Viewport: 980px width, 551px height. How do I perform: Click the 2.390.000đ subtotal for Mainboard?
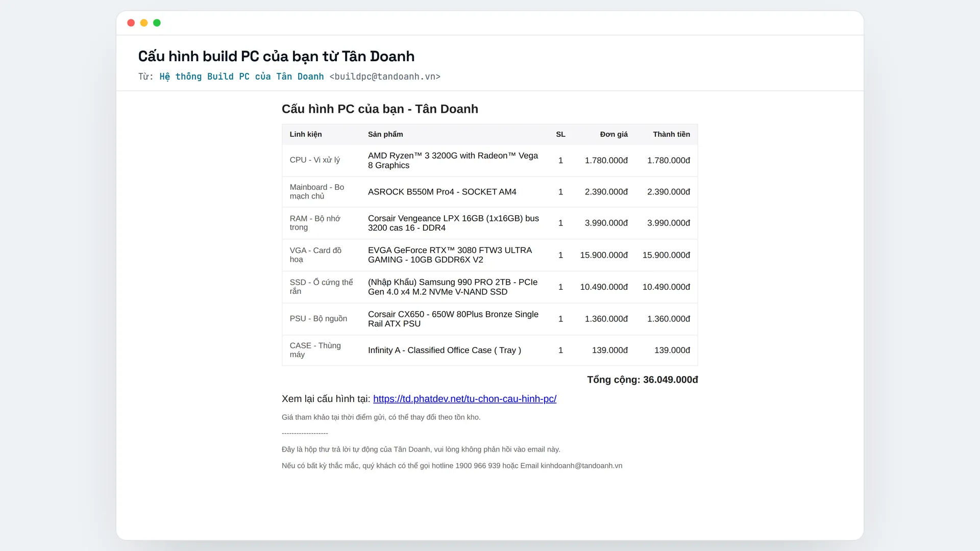(x=669, y=192)
